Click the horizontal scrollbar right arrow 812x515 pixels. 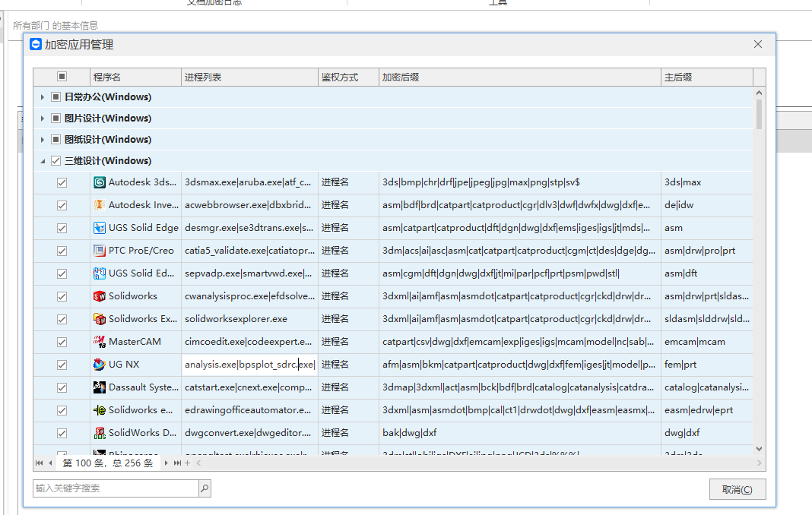(760, 463)
